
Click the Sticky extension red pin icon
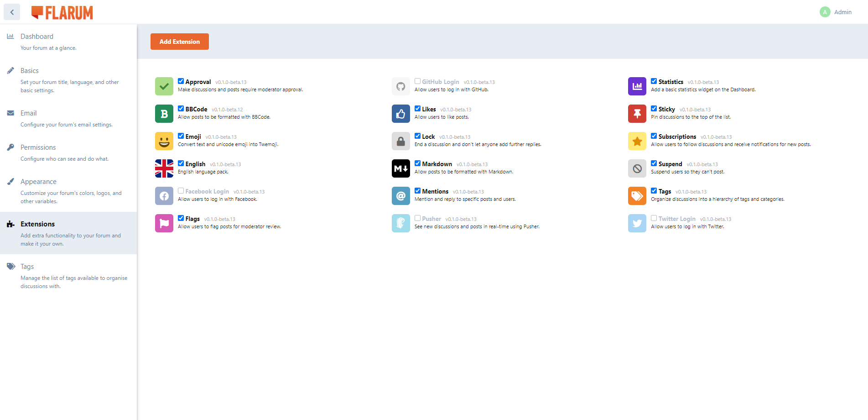pyautogui.click(x=637, y=114)
